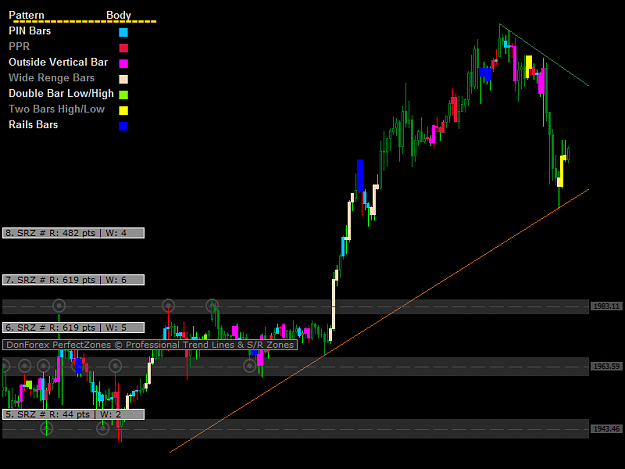Click the large blue Rails Bar candle mid-chart
Viewport: 625px width, 469px height.
coord(360,175)
